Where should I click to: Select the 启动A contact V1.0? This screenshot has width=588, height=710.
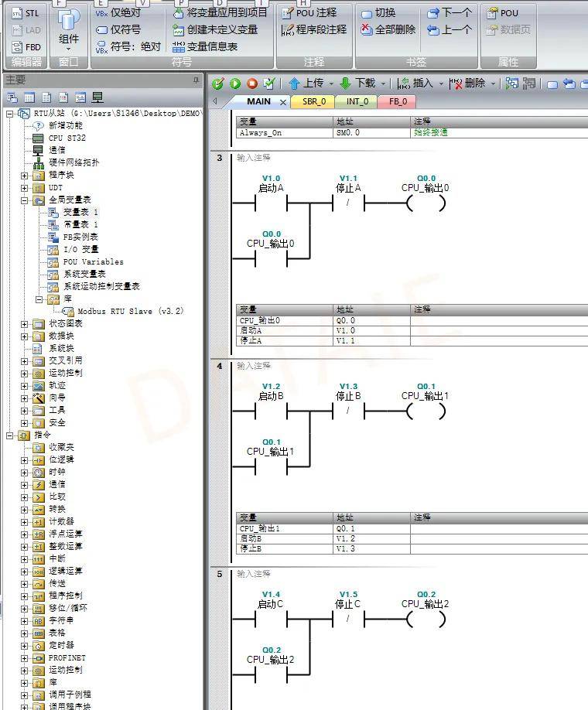(x=272, y=203)
